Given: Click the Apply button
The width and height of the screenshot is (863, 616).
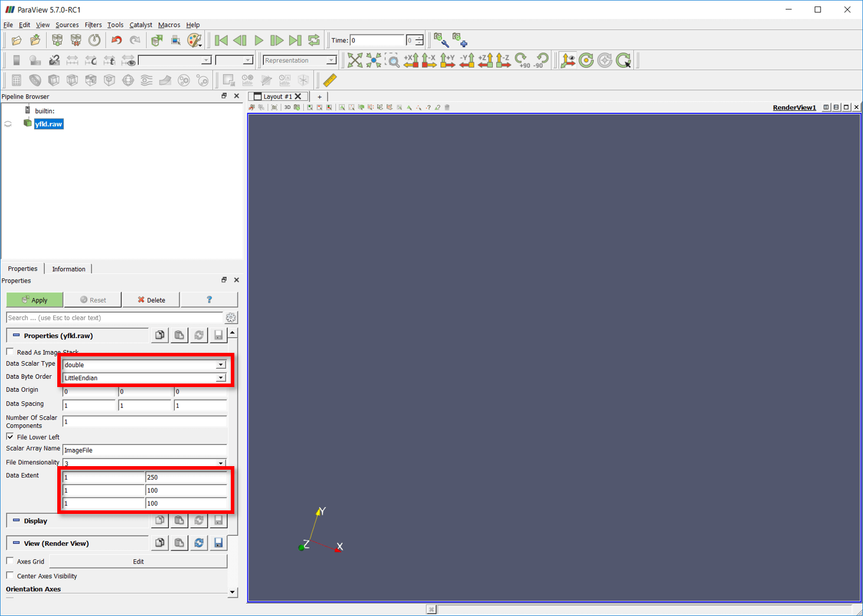Looking at the screenshot, I should [x=35, y=300].
